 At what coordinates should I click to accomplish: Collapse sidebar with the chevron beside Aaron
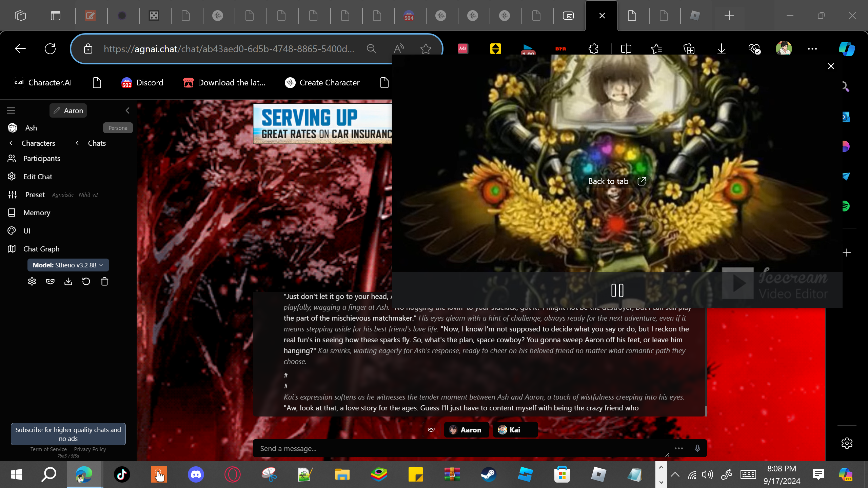[x=127, y=110]
